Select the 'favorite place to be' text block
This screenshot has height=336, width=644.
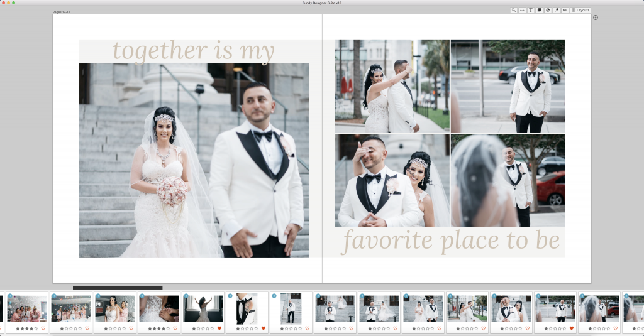pos(451,241)
